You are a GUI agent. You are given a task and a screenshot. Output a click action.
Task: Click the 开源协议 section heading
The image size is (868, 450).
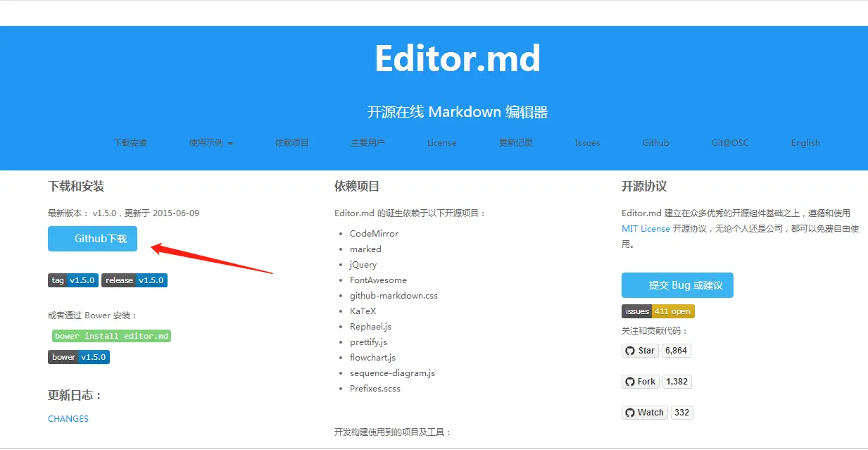click(x=644, y=187)
